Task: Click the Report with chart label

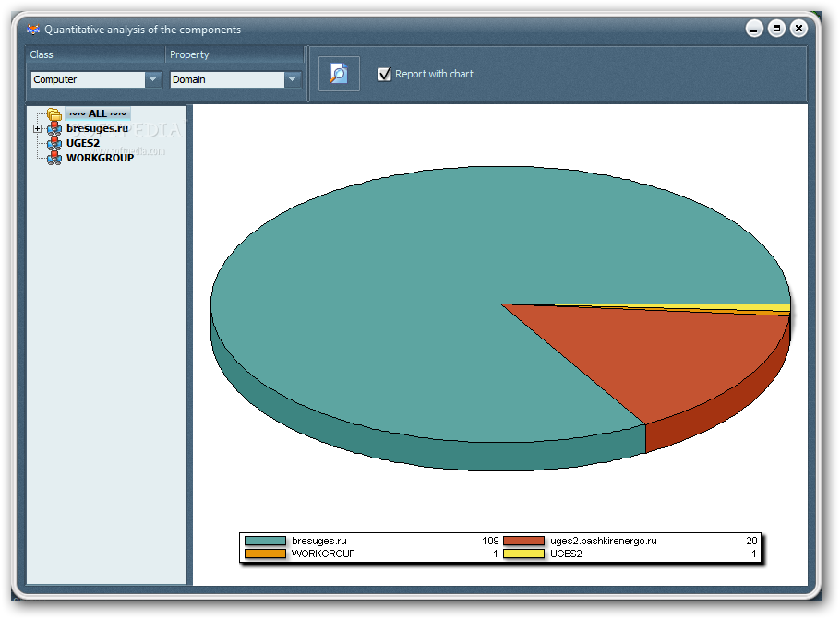Action: click(435, 74)
